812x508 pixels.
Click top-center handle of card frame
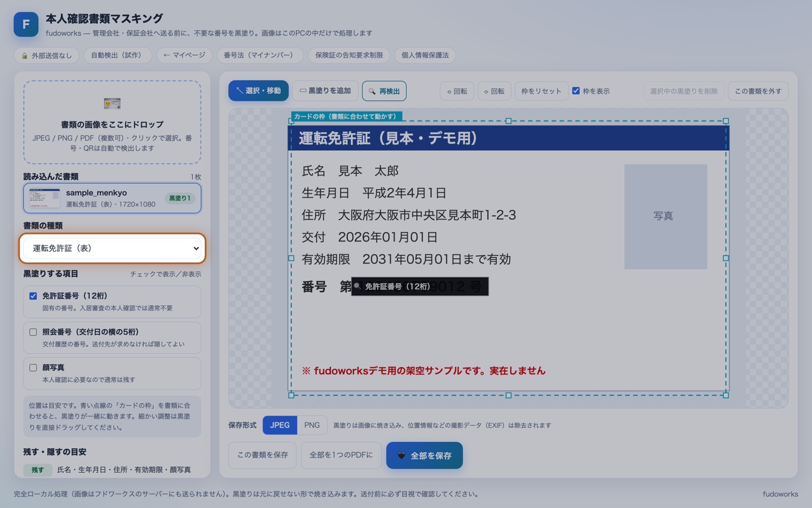click(x=508, y=121)
